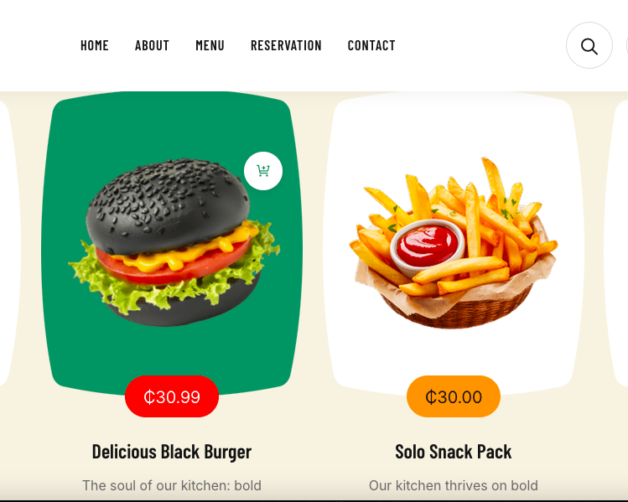Click the "The soul of our kitchen" description

coord(172,486)
